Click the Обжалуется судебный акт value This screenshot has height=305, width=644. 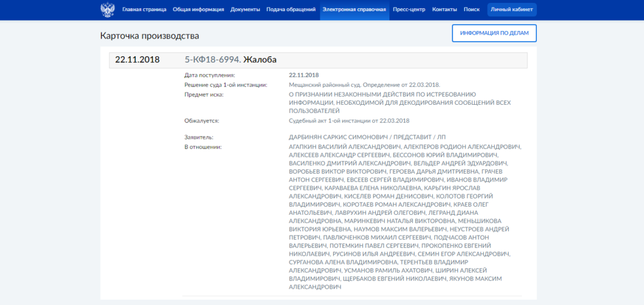tap(349, 121)
